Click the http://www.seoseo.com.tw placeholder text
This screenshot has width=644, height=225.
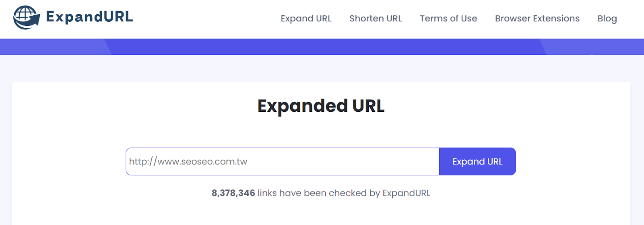188,162
